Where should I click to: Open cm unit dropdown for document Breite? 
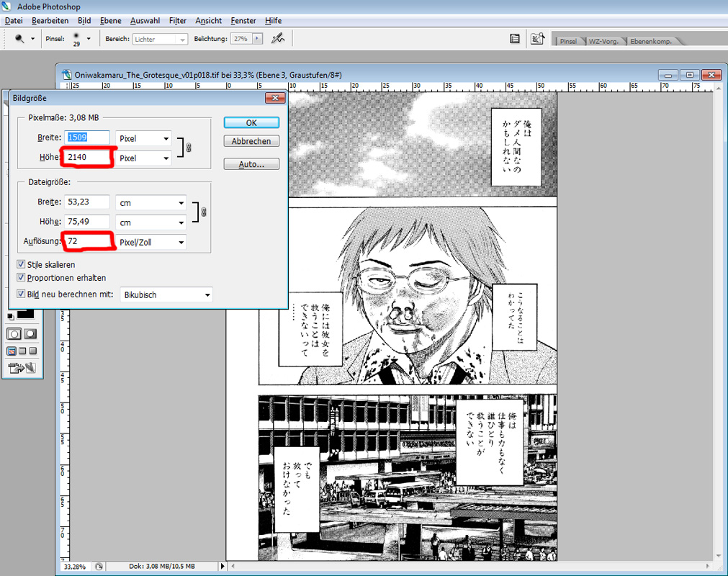tap(151, 203)
